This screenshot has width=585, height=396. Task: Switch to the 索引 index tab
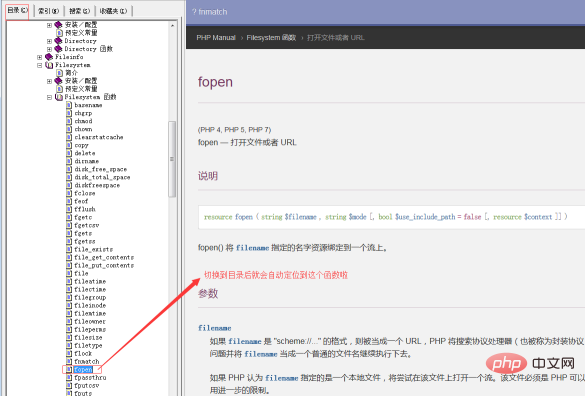49,11
